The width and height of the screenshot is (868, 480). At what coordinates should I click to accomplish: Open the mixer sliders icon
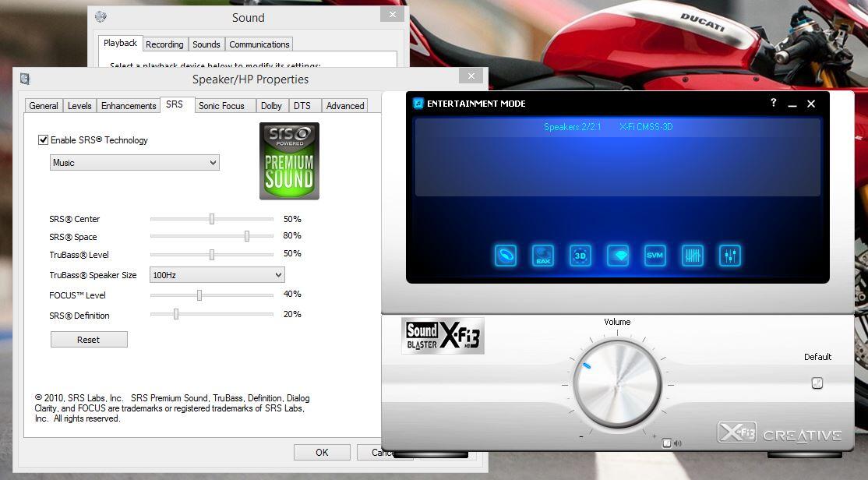[x=729, y=256]
